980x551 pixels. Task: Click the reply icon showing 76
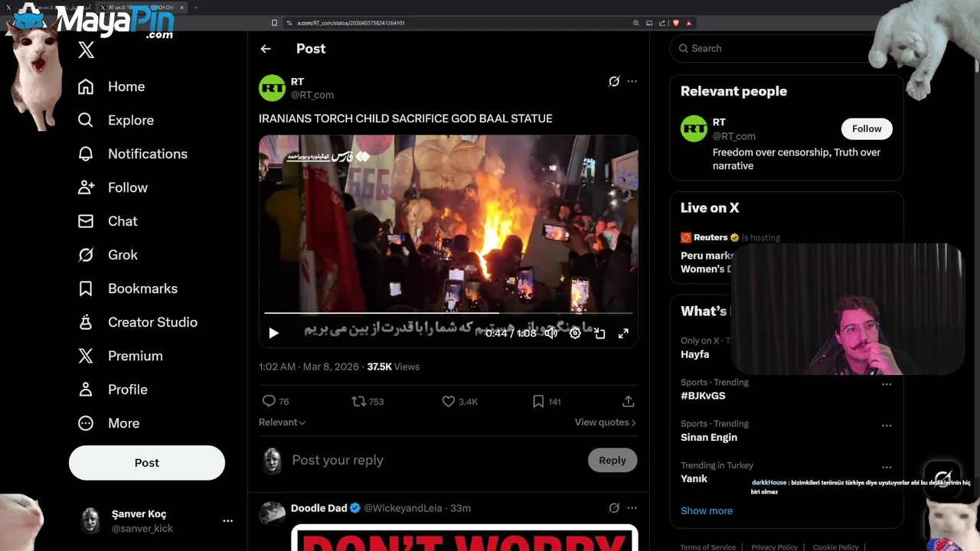pos(269,401)
